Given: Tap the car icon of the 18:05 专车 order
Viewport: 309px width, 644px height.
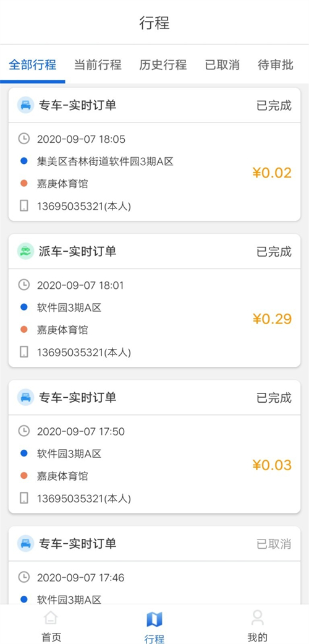Looking at the screenshot, I should (25, 105).
